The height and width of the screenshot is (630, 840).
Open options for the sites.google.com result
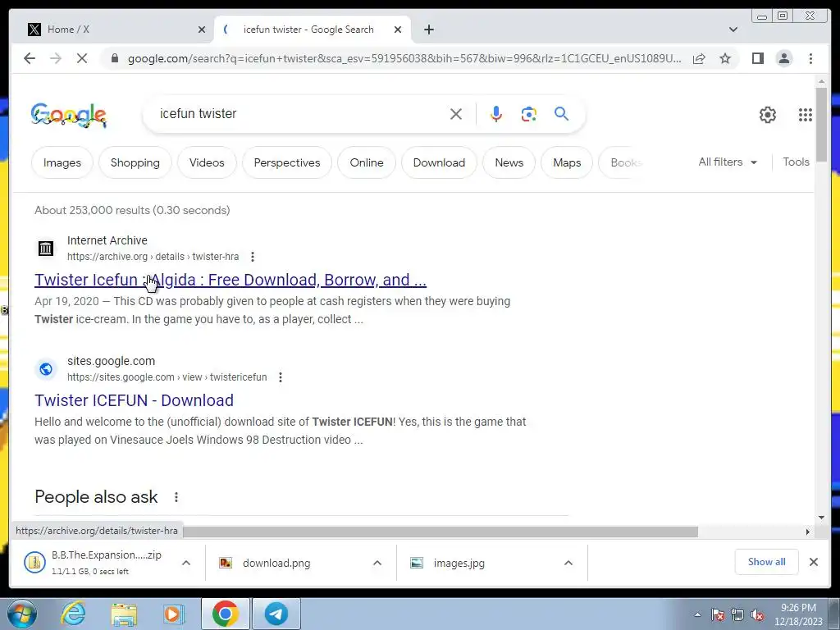tap(281, 377)
